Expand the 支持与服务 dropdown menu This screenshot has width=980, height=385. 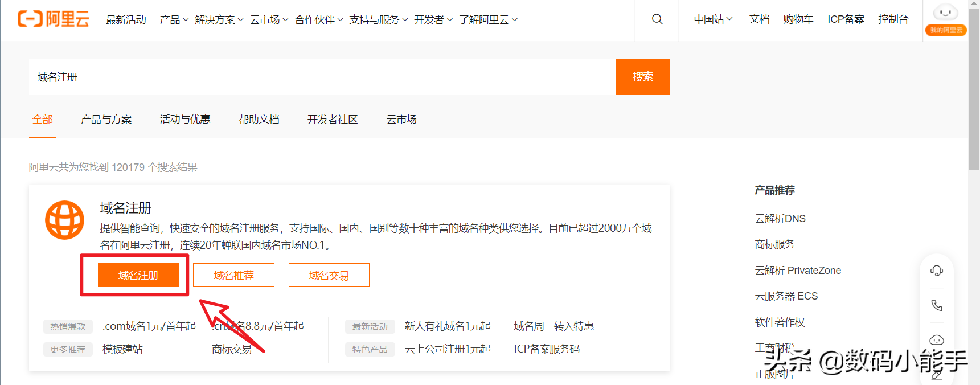tap(378, 20)
